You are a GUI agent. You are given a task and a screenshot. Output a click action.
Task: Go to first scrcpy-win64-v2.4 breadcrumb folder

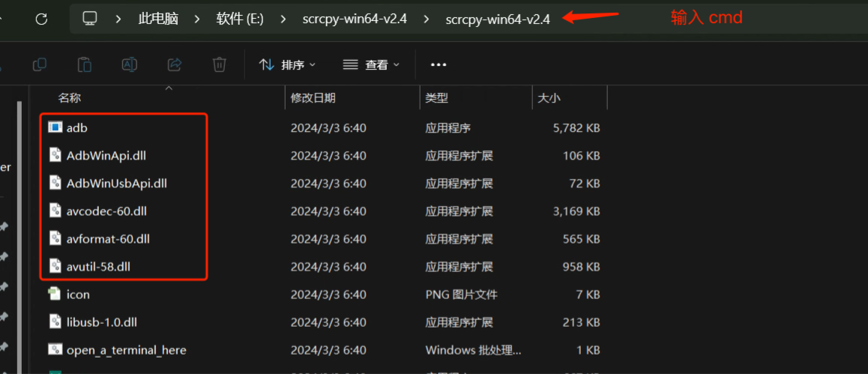[355, 19]
